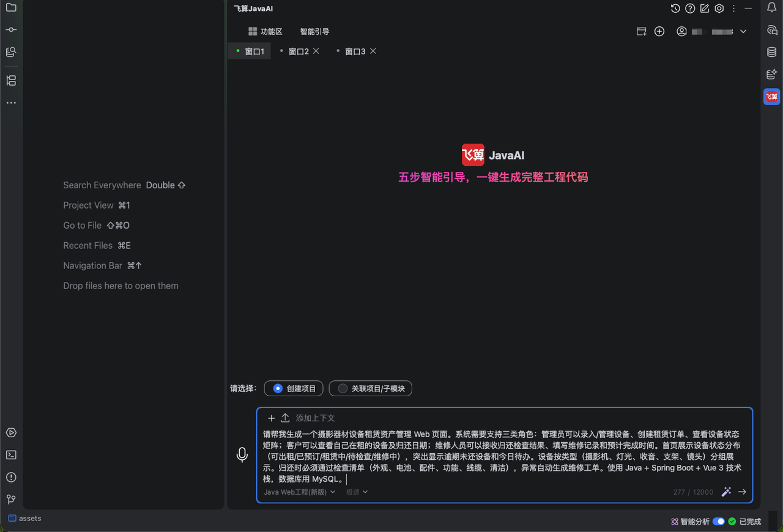Click the 五步智能引导 slogan text
This screenshot has height=532, width=783.
(493, 177)
